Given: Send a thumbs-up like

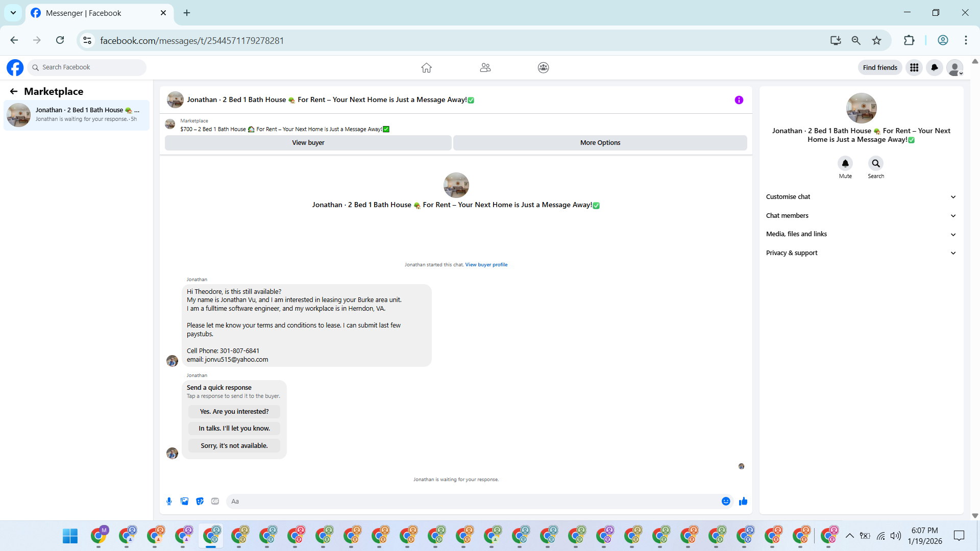Looking at the screenshot, I should [743, 502].
